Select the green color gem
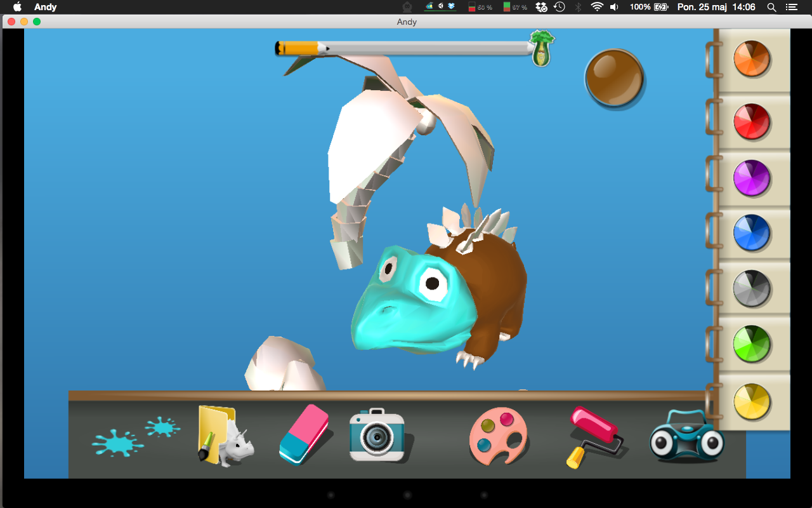Viewport: 812px width, 508px height. (752, 344)
